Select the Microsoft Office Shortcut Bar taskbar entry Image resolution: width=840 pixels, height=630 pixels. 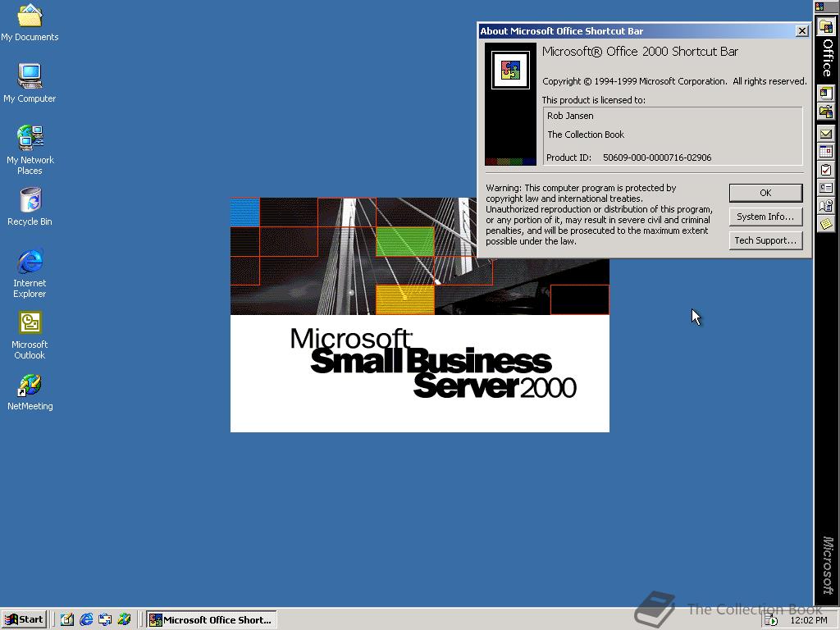[x=212, y=619]
